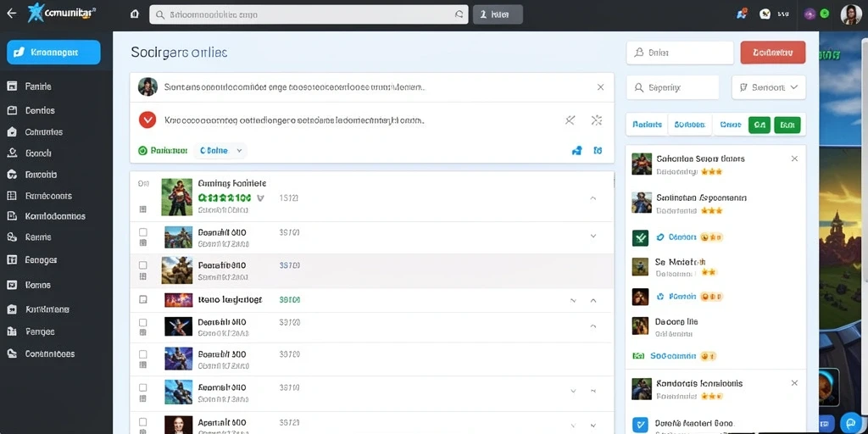868x434 pixels.
Task: Open the blue chat bubble icon at the bottom right
Action: click(850, 423)
